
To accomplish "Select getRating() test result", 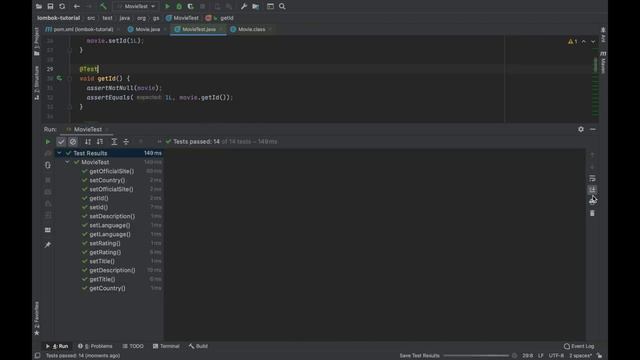I will pyautogui.click(x=105, y=252).
